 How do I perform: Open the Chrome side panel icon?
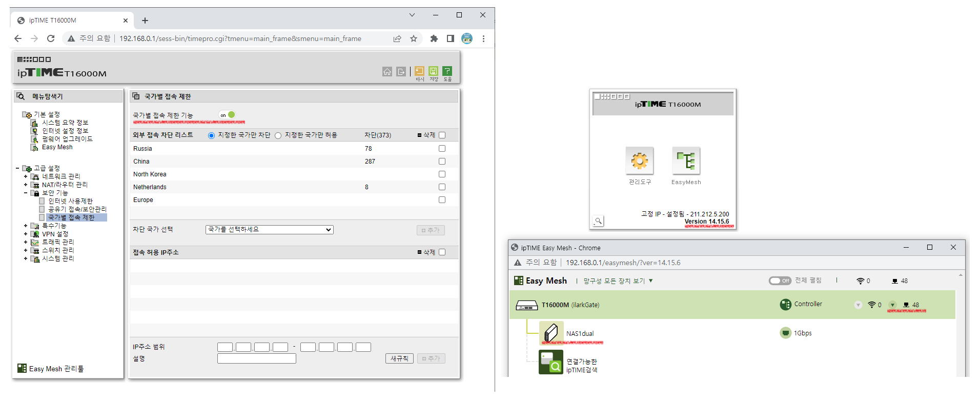tap(451, 38)
